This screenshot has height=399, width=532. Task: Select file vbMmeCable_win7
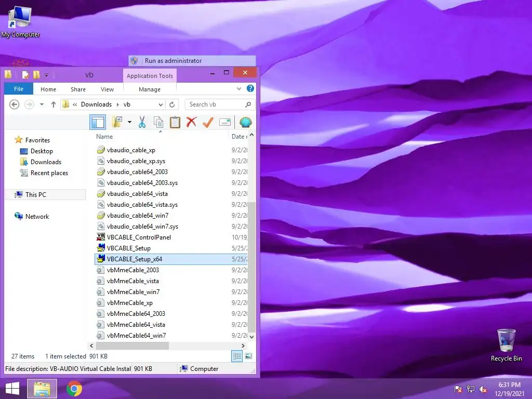[x=133, y=292]
